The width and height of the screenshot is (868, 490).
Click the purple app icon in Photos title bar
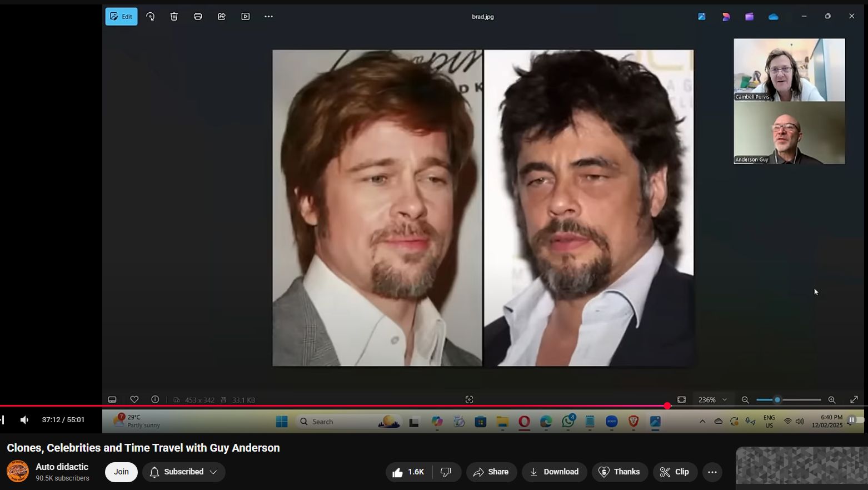pos(750,17)
